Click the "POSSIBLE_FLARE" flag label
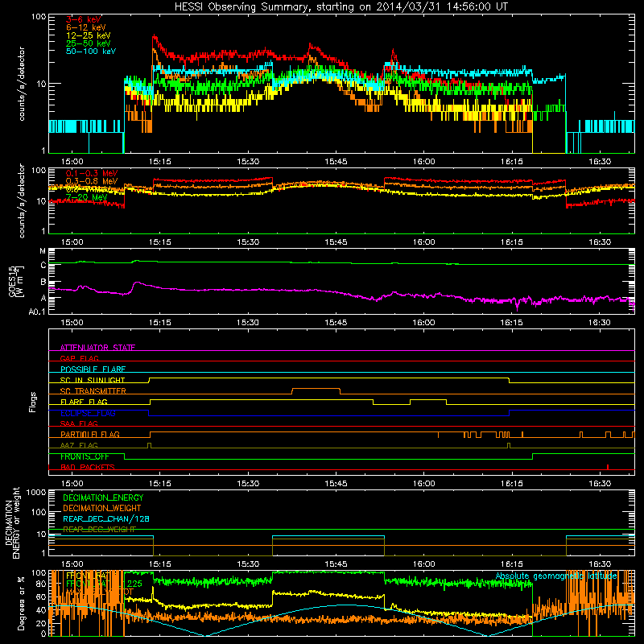The height and width of the screenshot is (644, 644). (x=93, y=369)
